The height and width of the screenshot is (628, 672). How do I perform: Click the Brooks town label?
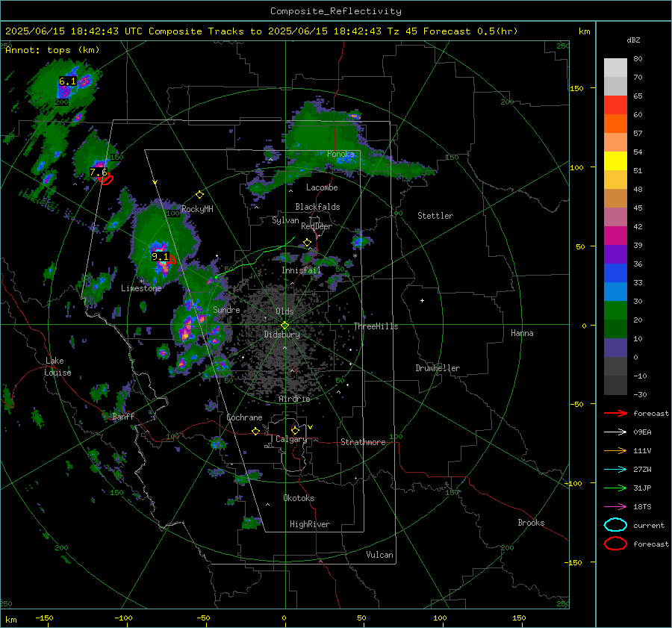click(531, 523)
